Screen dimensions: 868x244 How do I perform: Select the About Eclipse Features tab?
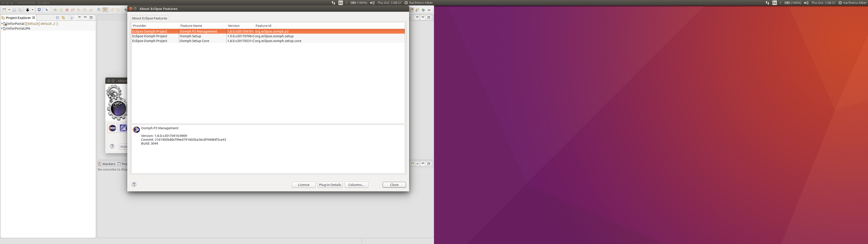click(x=149, y=18)
